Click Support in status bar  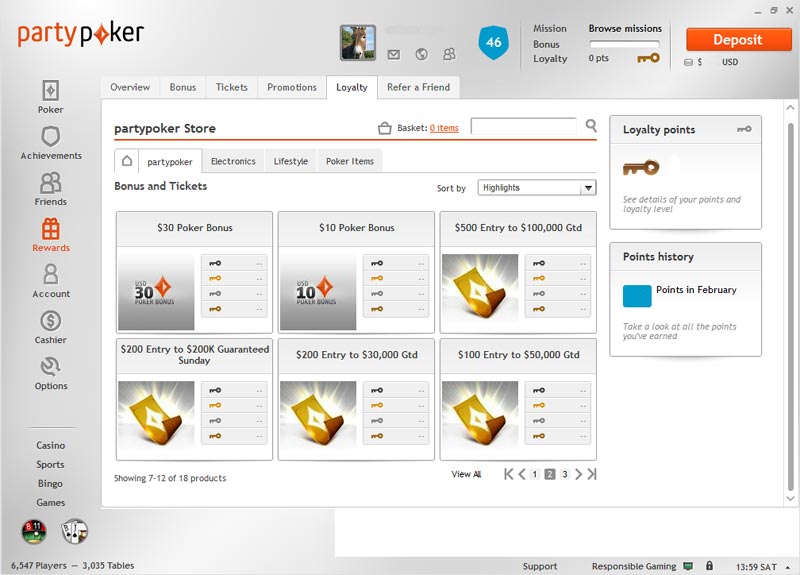click(540, 566)
